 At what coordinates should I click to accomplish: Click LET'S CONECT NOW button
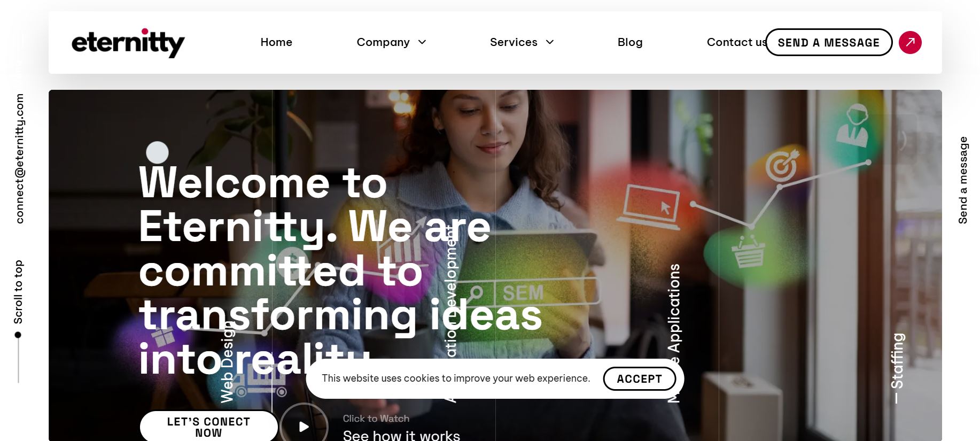pyautogui.click(x=208, y=427)
